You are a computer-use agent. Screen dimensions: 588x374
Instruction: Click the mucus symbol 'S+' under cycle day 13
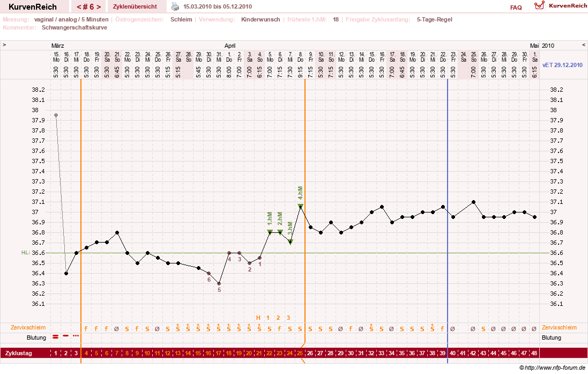pyautogui.click(x=178, y=328)
